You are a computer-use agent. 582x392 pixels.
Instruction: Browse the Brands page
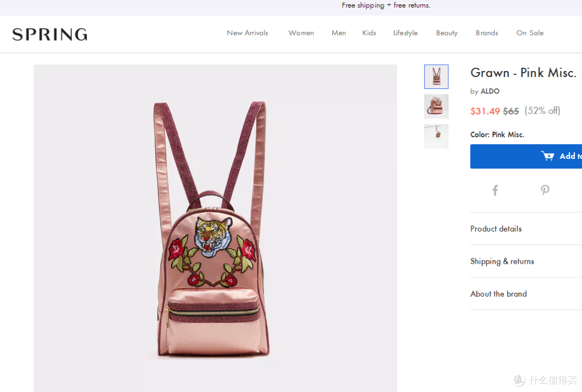487,33
